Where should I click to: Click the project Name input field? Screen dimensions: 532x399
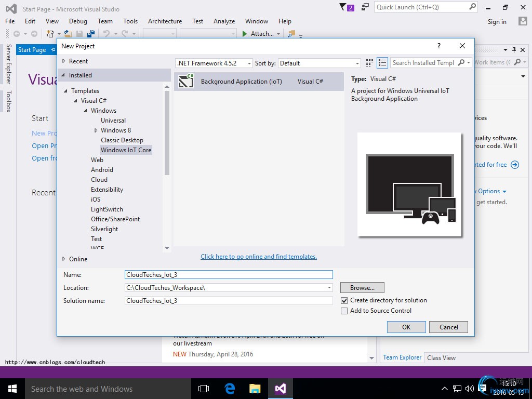[x=229, y=275]
